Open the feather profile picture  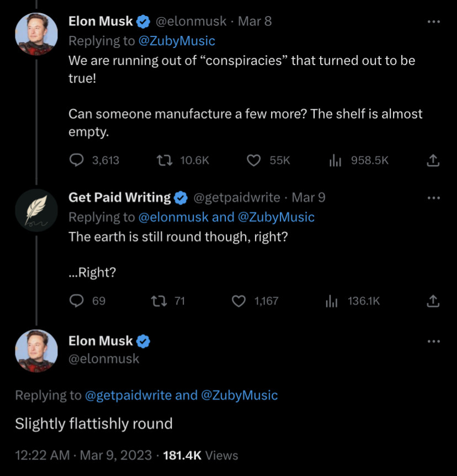[36, 211]
